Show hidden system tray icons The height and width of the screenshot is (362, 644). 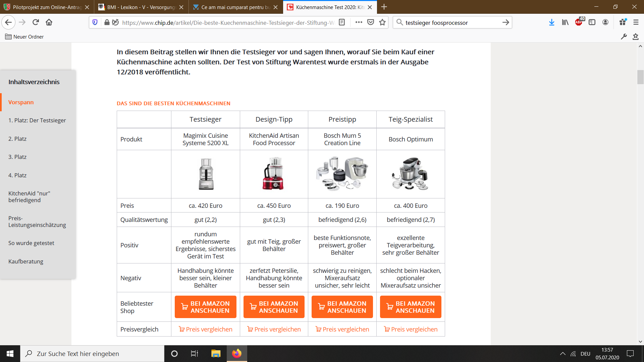pos(562,354)
